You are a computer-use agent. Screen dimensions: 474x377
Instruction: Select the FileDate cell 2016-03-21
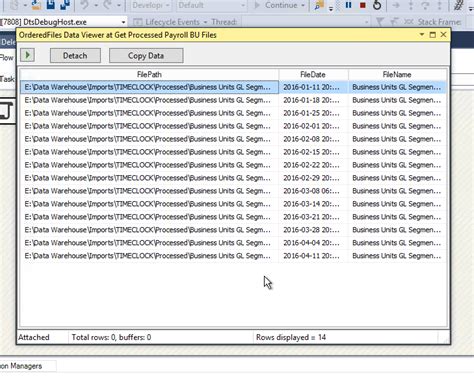313,217
